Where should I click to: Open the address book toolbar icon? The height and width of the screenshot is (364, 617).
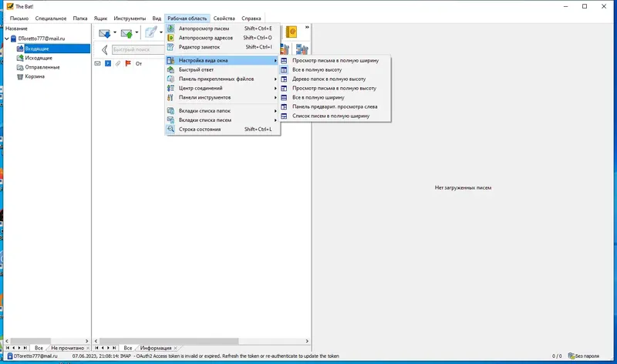coord(292,32)
